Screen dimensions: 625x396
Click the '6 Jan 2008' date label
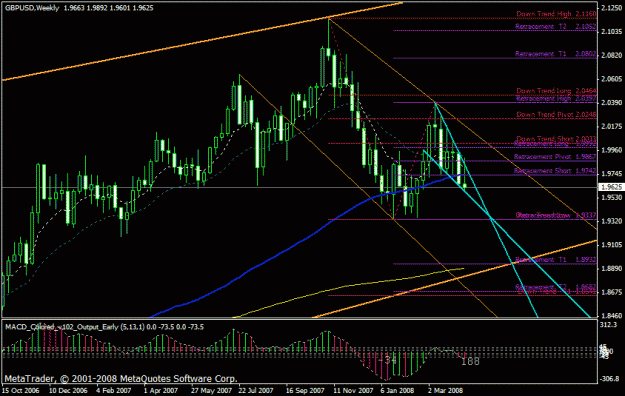point(397,390)
